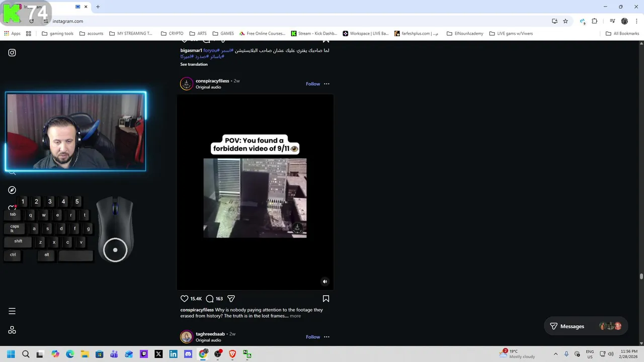Open the CRYPTO bookmark folder

[x=172, y=34]
